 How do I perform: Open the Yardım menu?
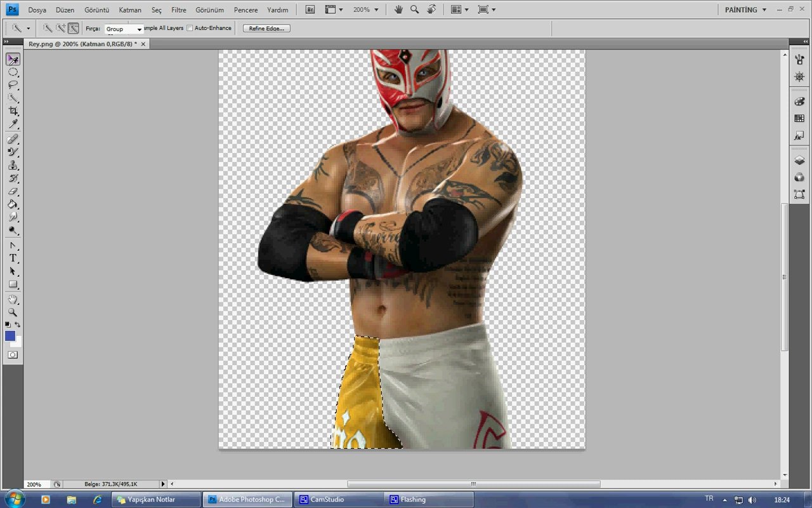278,10
